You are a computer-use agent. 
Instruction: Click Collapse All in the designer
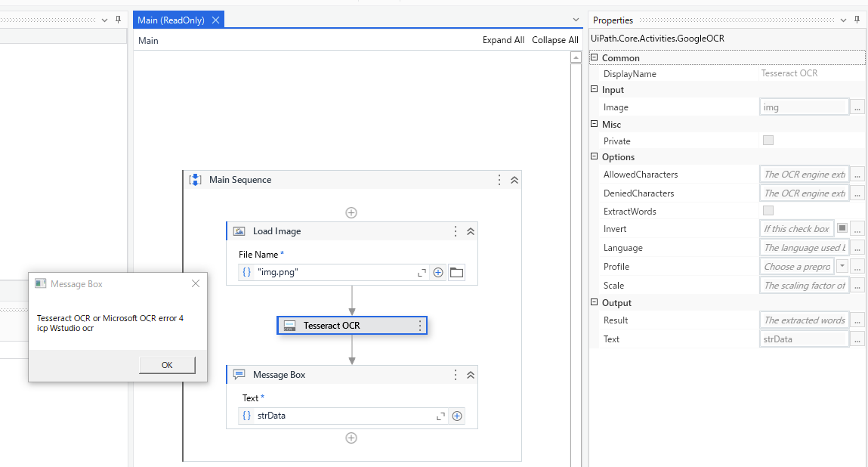[x=554, y=40]
